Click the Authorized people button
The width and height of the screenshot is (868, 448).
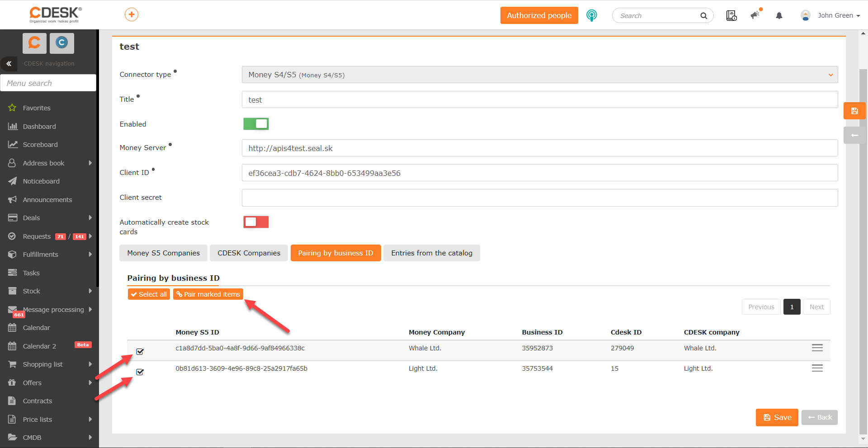pyautogui.click(x=539, y=15)
